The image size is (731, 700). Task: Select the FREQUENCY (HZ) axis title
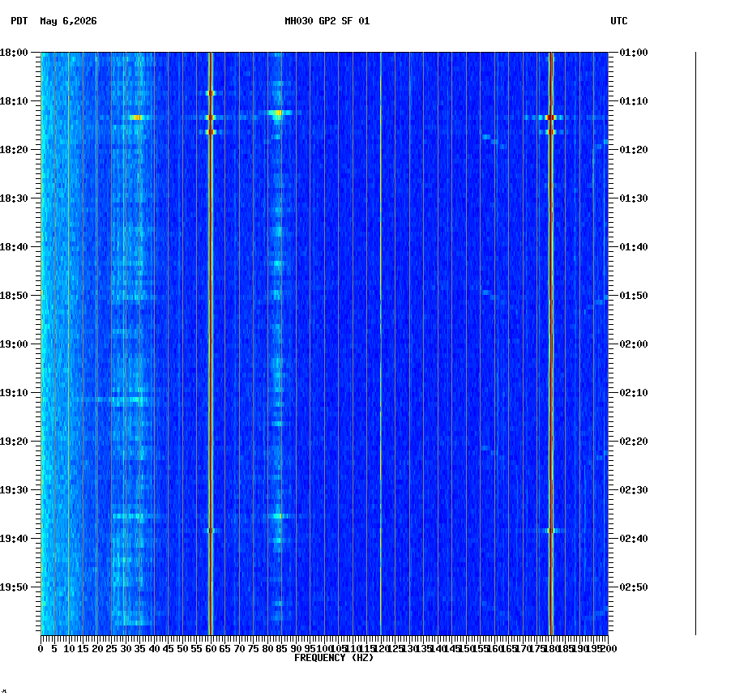pyautogui.click(x=334, y=658)
